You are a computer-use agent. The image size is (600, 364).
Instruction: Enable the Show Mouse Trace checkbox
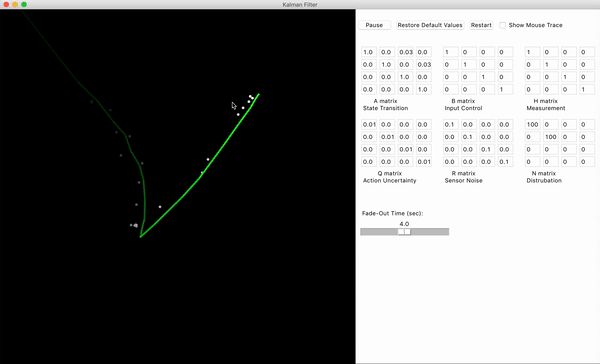(x=502, y=25)
